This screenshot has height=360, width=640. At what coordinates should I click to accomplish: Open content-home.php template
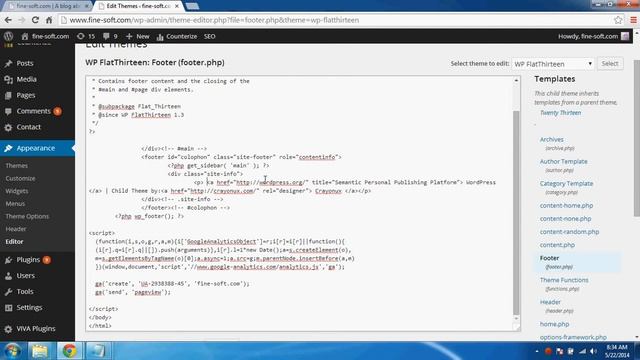tap(566, 206)
